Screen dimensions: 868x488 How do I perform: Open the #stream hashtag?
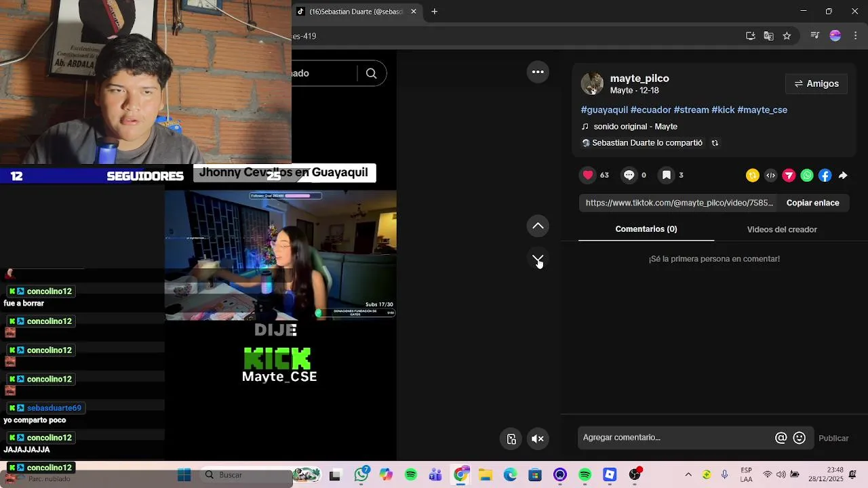pos(691,110)
